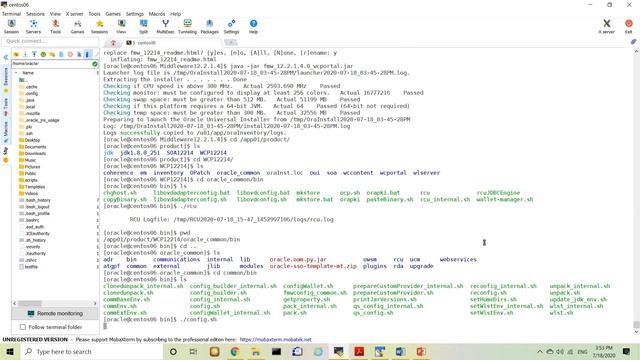640x360 pixels.
Task: Click the new folder icon in SFTP toolbar
Action: (52, 54)
